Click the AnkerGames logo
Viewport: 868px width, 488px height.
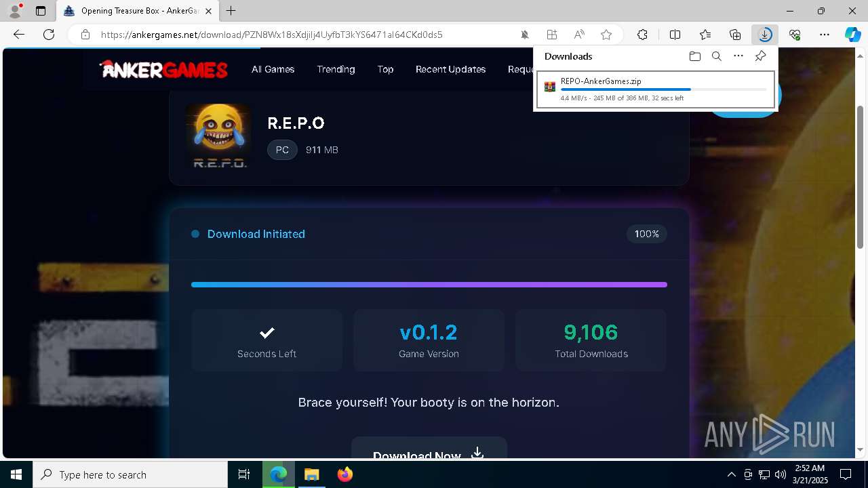point(163,69)
